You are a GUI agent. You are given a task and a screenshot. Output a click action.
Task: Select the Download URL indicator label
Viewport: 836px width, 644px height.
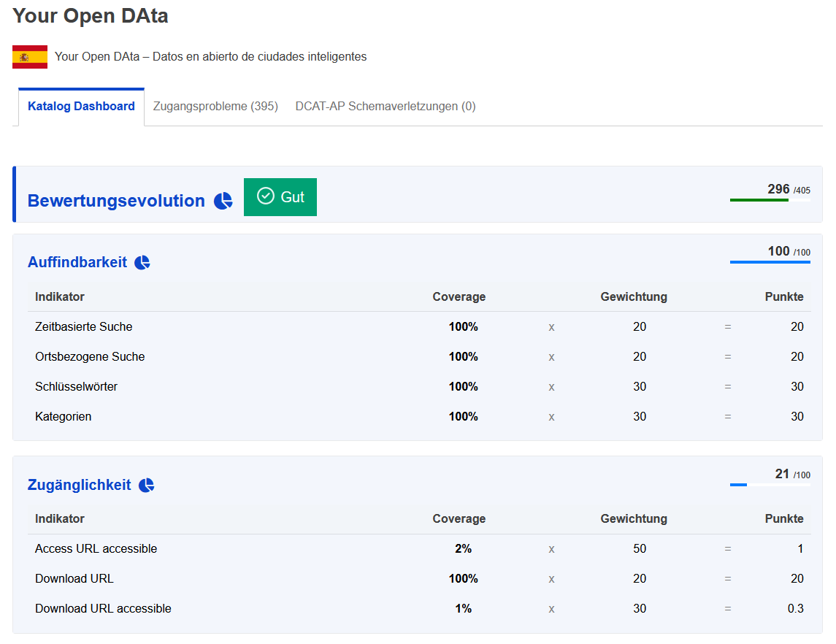point(74,578)
